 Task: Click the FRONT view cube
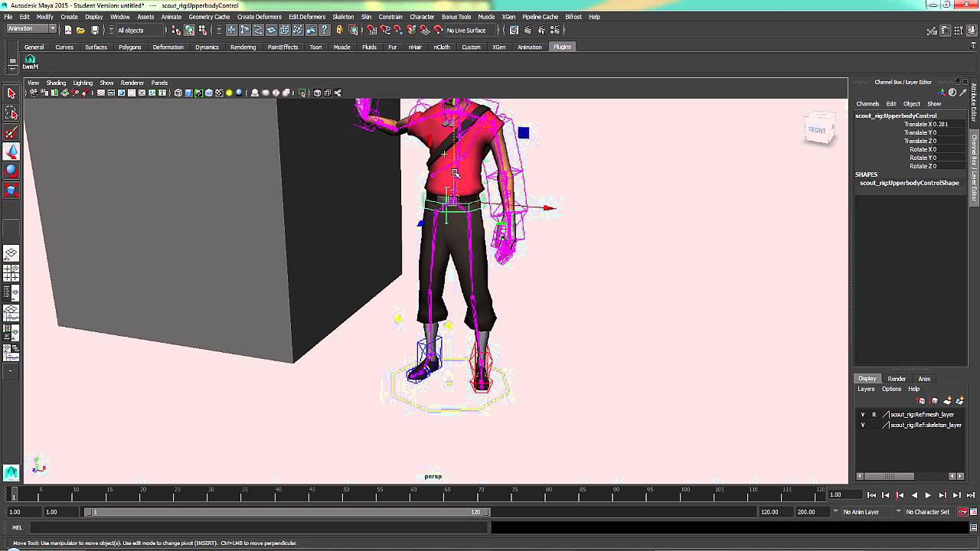coord(817,129)
